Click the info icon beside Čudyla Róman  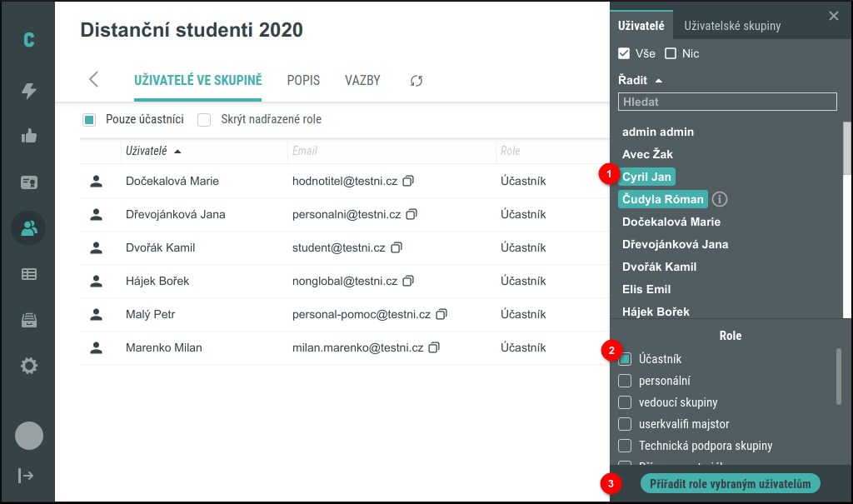pos(720,199)
